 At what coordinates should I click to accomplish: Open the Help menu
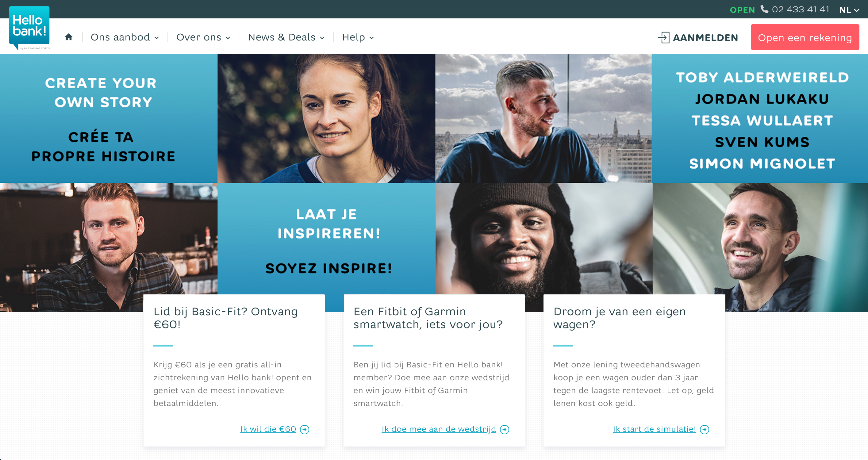click(x=358, y=37)
